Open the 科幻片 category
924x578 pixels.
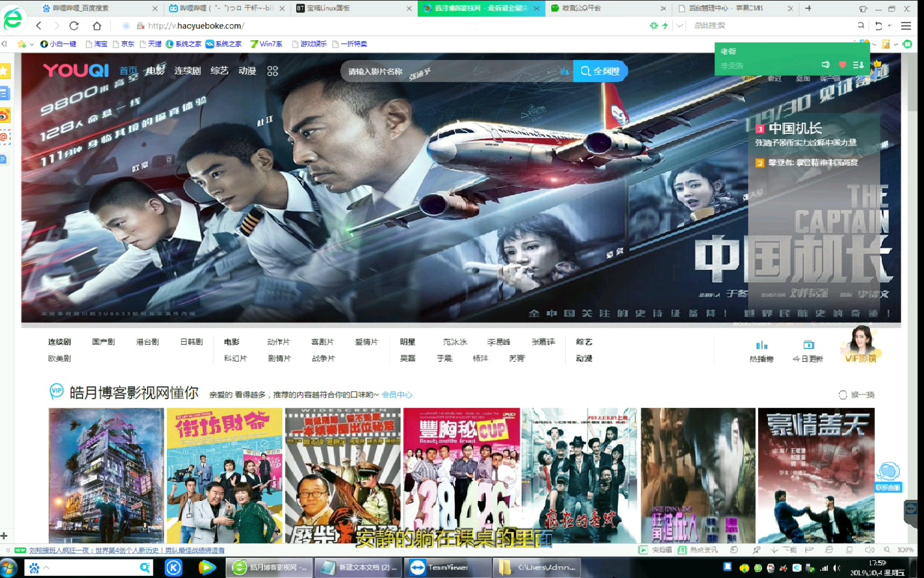(235, 358)
